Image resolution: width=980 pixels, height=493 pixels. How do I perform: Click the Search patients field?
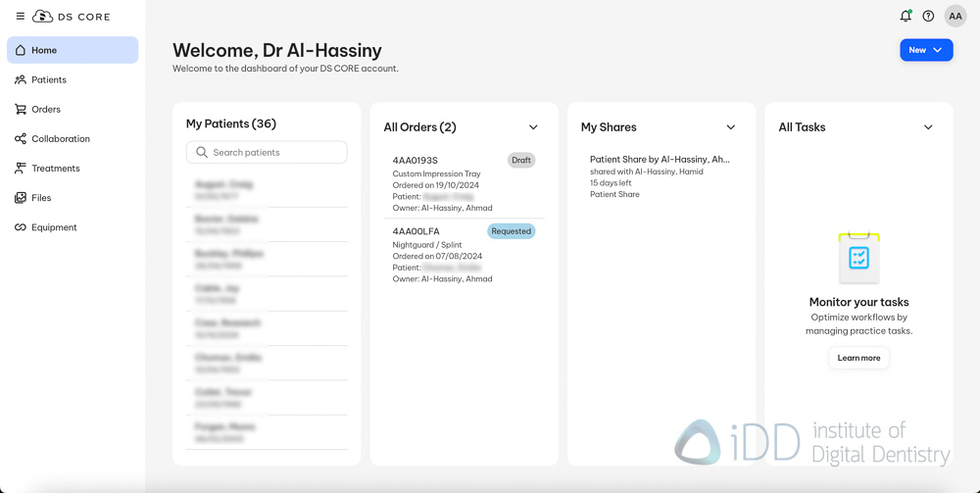[x=274, y=153]
